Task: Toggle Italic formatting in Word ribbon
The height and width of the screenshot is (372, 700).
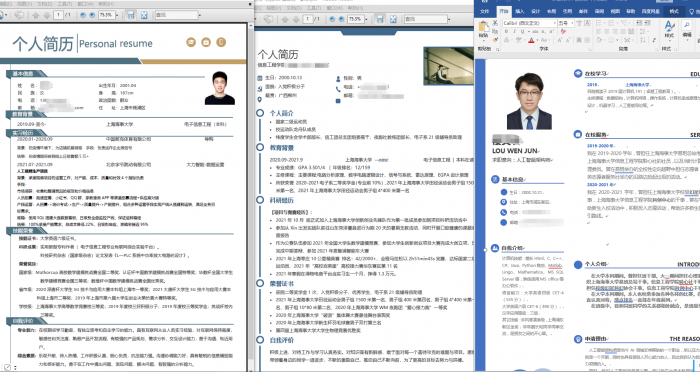Action: click(x=514, y=32)
